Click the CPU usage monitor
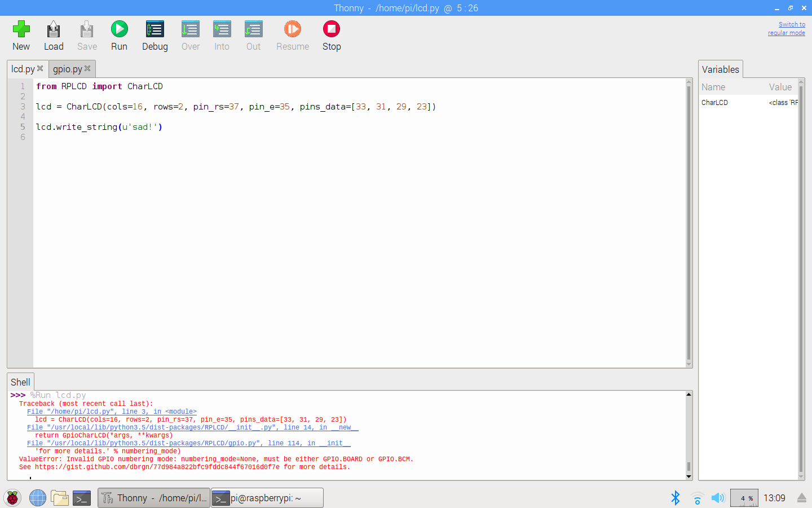Image resolution: width=812 pixels, height=508 pixels. pos(744,498)
